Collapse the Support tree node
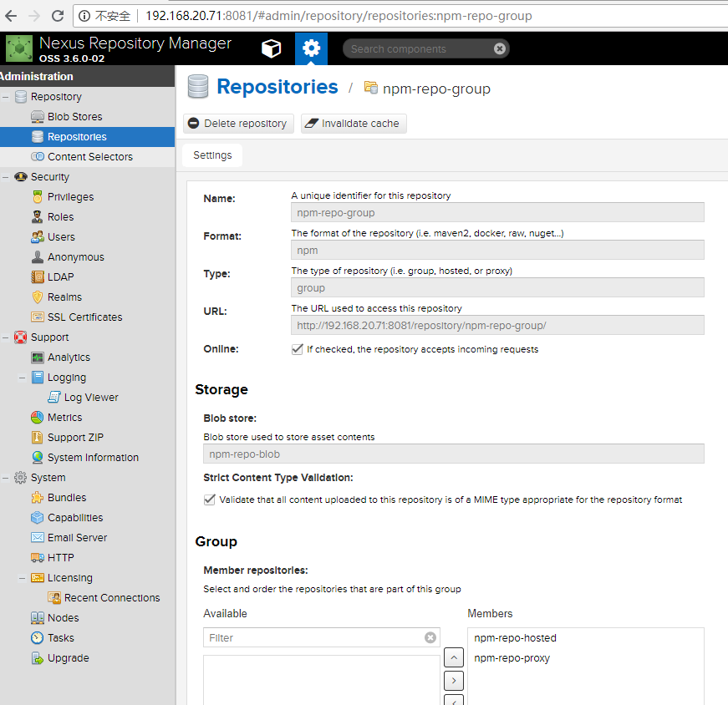The image size is (728, 705). 6,337
